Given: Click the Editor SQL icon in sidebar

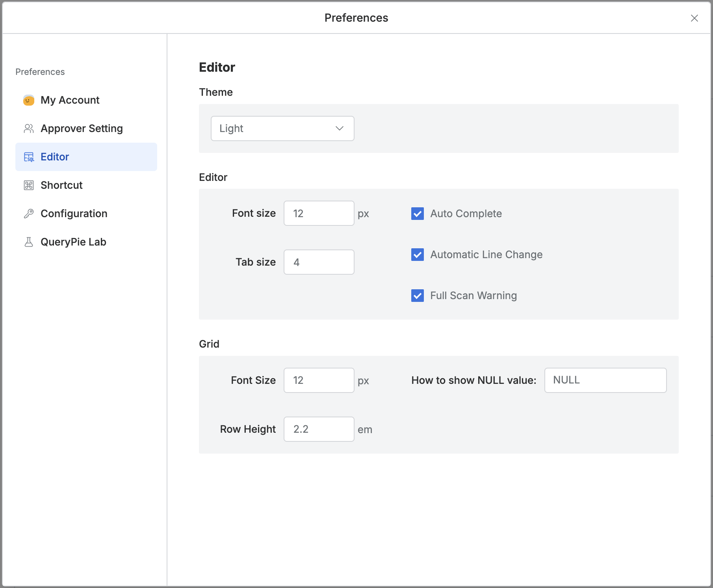Looking at the screenshot, I should [x=29, y=157].
